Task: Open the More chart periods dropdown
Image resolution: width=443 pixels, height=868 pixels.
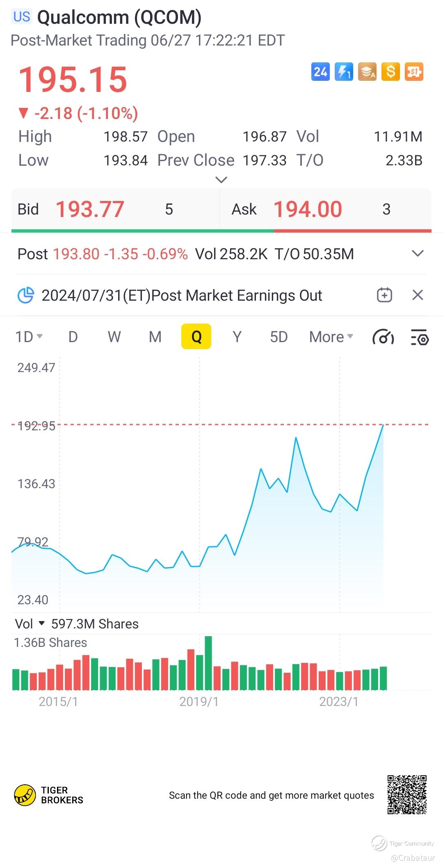Action: (x=331, y=337)
